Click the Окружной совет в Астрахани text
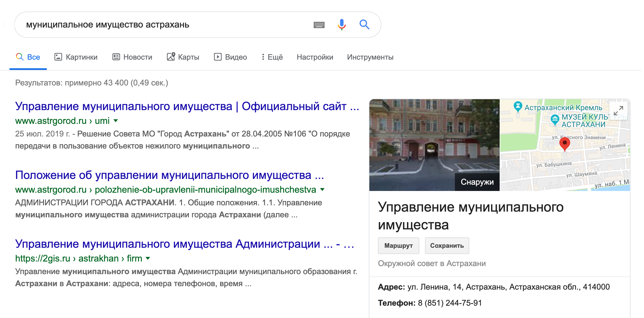The image size is (644, 318). pyautogui.click(x=432, y=263)
